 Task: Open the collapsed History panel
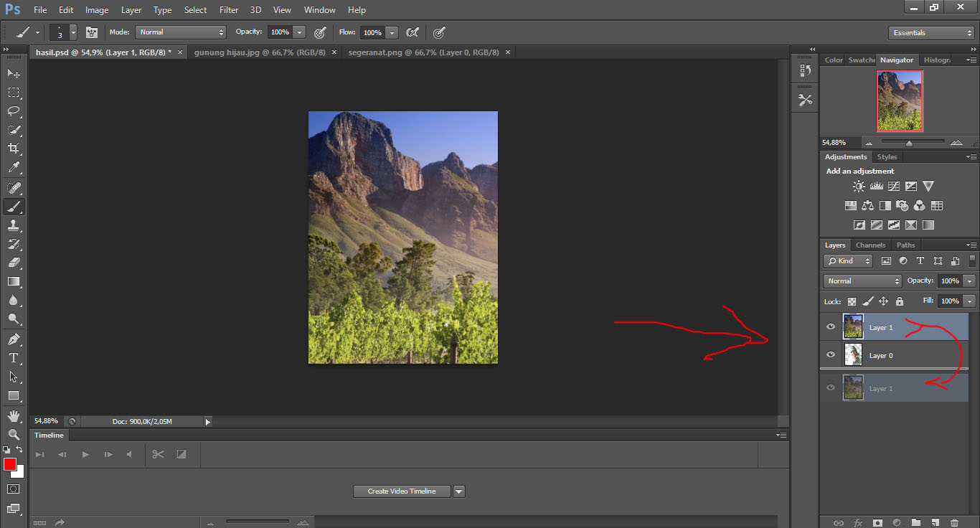pos(805,70)
